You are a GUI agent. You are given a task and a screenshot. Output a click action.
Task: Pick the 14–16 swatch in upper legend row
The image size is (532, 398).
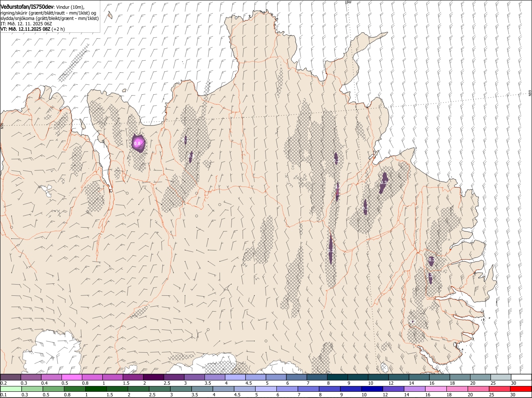(419, 377)
